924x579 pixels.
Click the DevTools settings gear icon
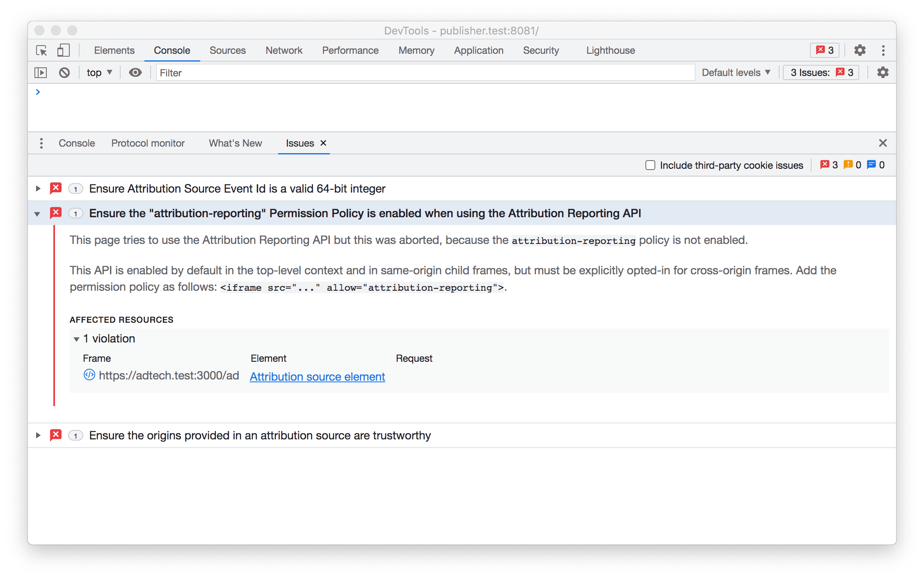860,50
